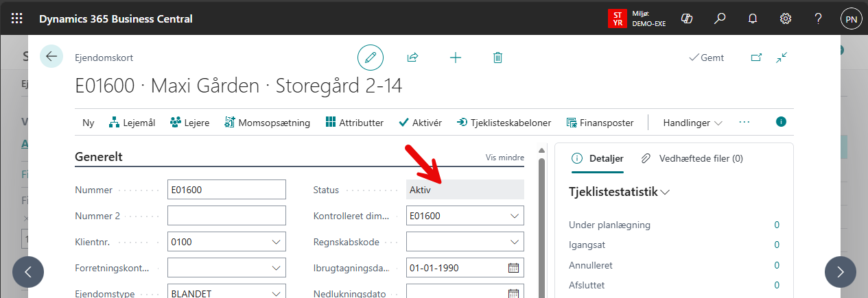This screenshot has height=298, width=868.
Task: Click the trash can delete icon
Action: tap(498, 58)
